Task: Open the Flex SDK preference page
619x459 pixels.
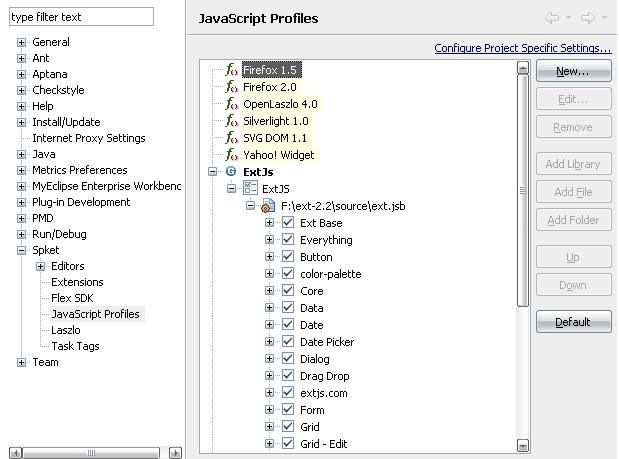Action: click(x=72, y=298)
